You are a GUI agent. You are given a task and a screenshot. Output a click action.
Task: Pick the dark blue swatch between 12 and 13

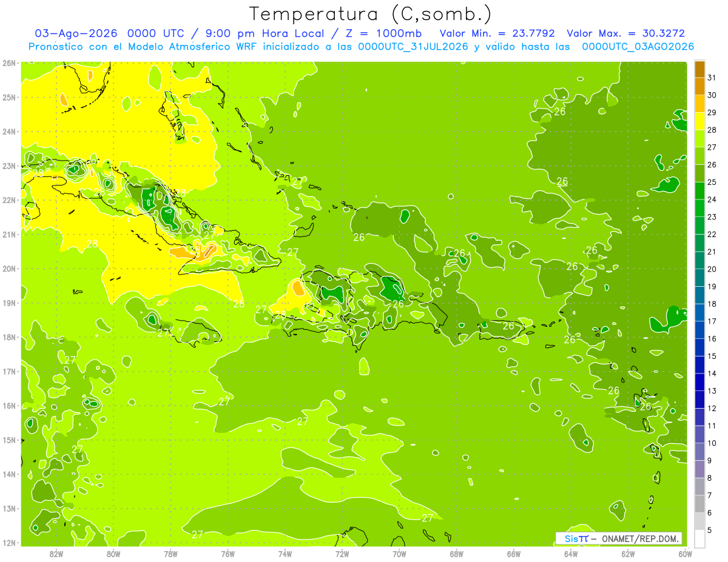click(x=699, y=399)
